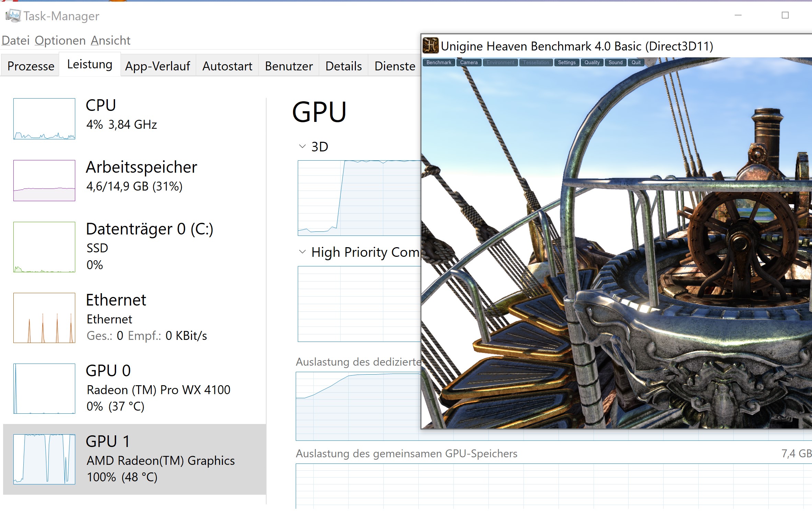The height and width of the screenshot is (516, 812).
Task: Switch to the Prozesse tab
Action: [31, 66]
